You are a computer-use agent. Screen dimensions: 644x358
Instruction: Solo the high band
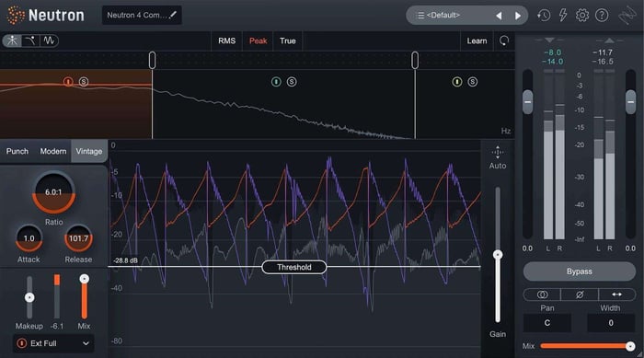pyautogui.click(x=472, y=82)
